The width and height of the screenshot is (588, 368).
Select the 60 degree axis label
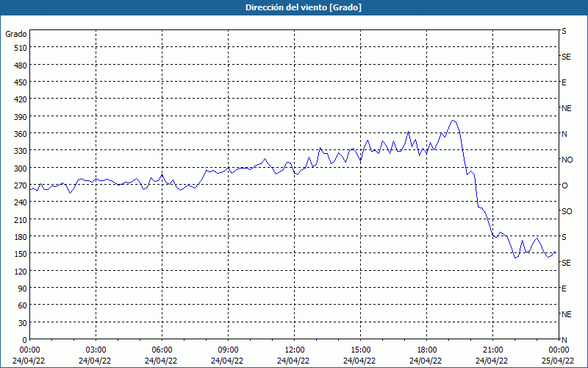[x=23, y=305]
